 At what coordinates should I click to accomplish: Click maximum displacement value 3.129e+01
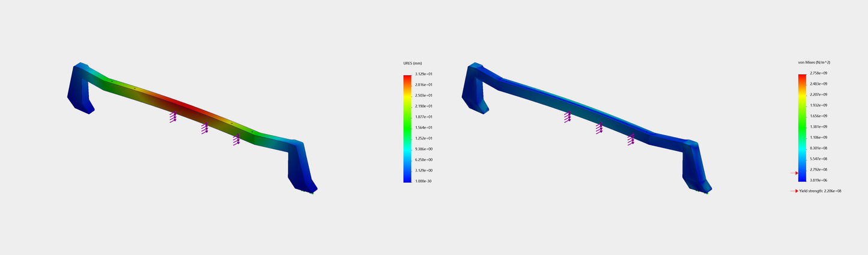pos(423,74)
